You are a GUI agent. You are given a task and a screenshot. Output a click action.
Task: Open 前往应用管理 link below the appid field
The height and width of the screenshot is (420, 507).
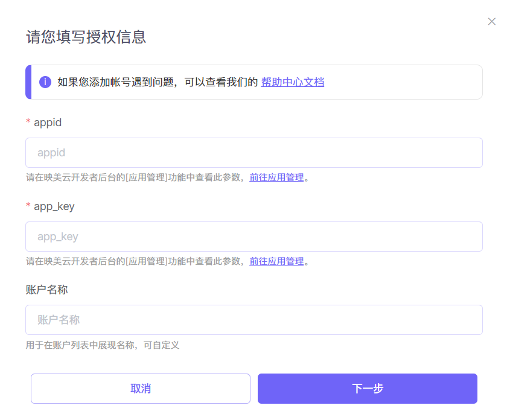coord(276,177)
